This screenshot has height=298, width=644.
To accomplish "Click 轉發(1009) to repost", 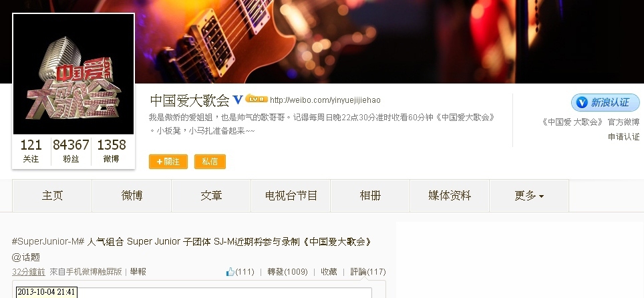I will (287, 272).
